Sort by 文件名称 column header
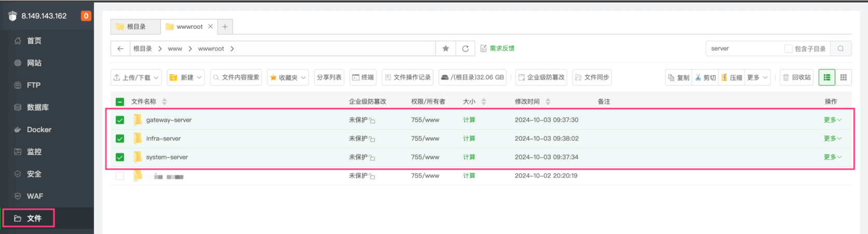Viewport: 868px width, 234px height. tap(144, 101)
